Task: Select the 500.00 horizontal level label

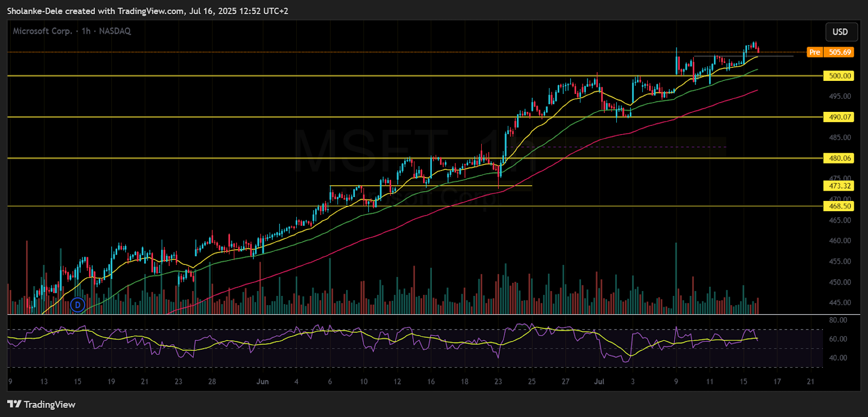Action: coord(839,76)
